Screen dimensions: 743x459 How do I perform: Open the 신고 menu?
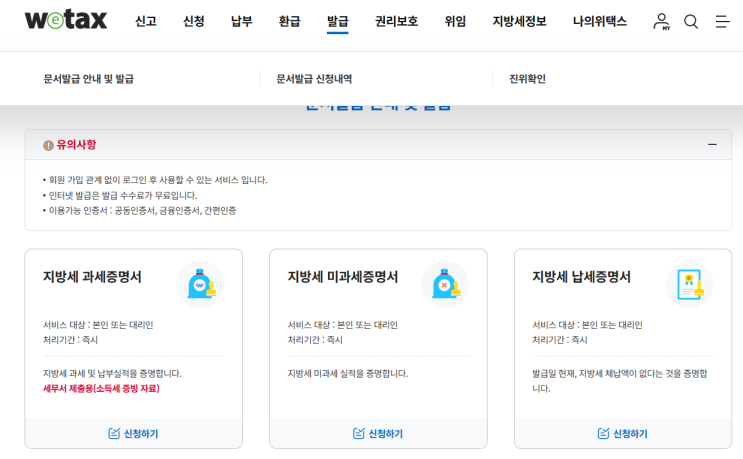click(x=146, y=21)
